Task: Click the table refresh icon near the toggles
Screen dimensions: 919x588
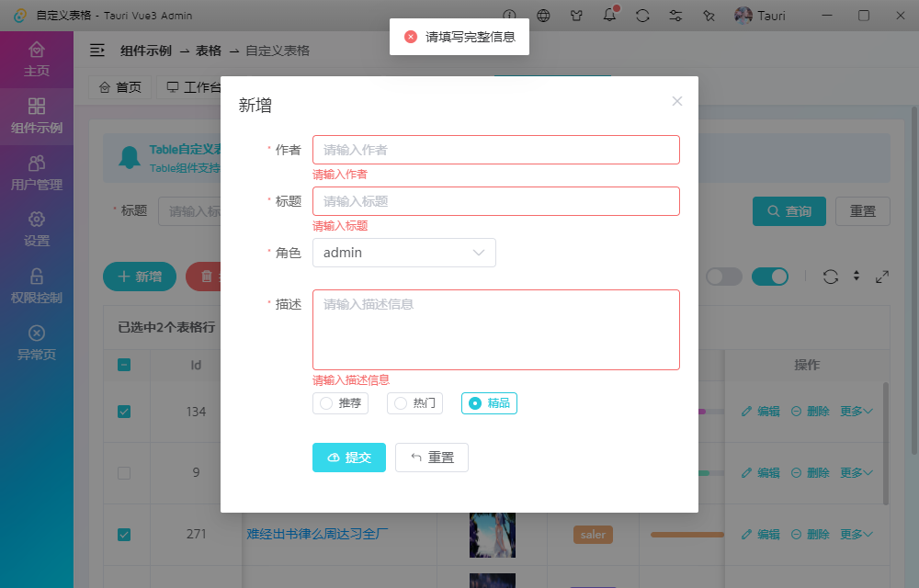Action: click(830, 277)
